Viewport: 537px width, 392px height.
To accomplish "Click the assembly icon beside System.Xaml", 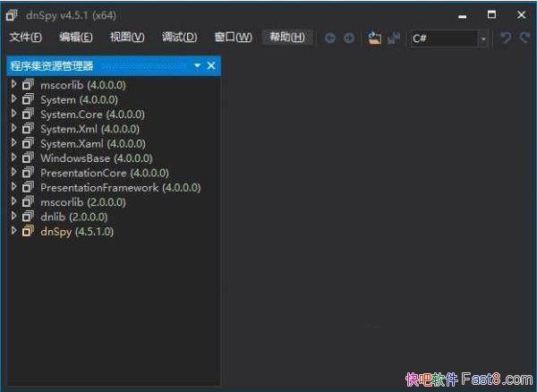I will click(x=28, y=143).
